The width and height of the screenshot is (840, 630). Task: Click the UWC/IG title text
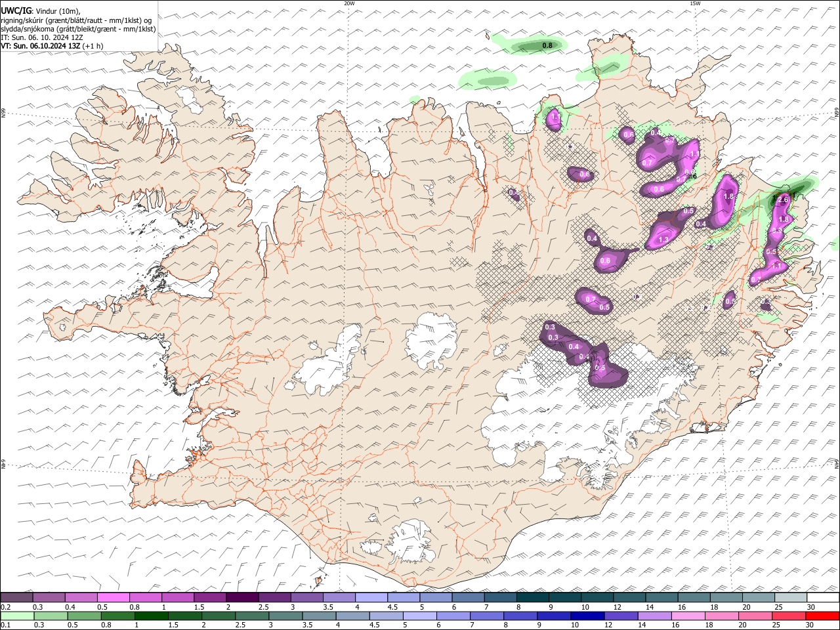tap(15, 10)
